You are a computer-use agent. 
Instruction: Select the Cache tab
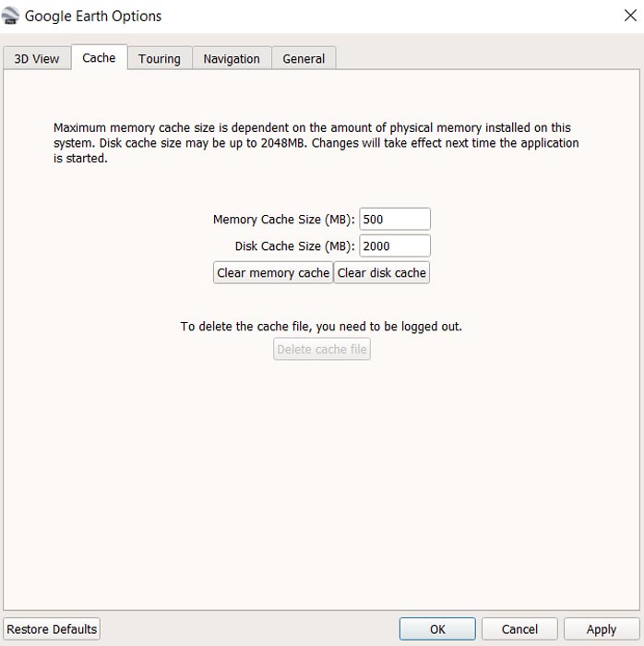coord(99,57)
